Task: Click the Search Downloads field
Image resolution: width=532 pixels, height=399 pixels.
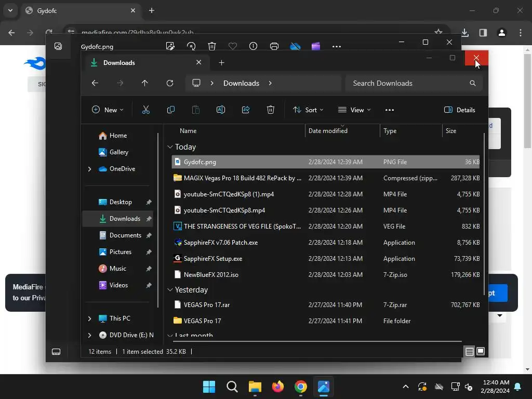Action: (x=413, y=83)
